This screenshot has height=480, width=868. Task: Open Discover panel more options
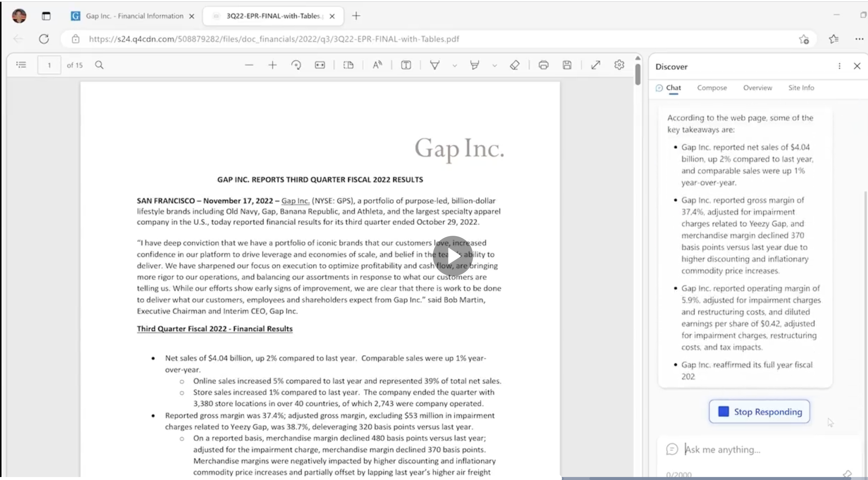tap(839, 66)
